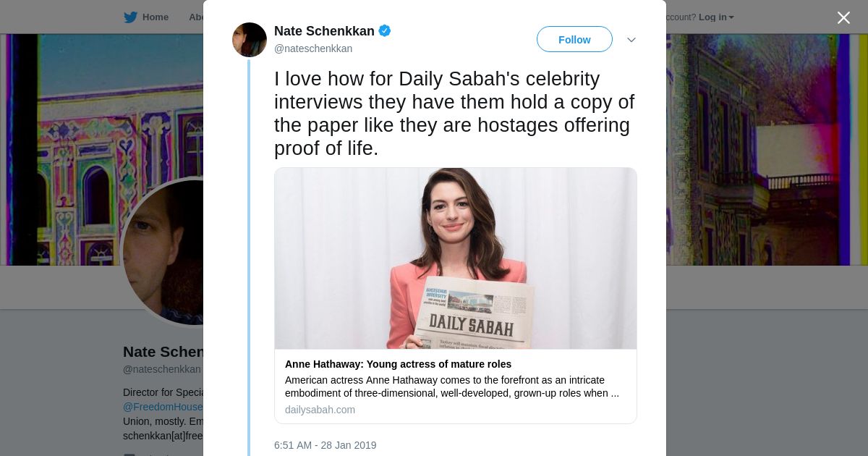
Task: Click the profile name heading in the sidebar
Action: point(163,352)
